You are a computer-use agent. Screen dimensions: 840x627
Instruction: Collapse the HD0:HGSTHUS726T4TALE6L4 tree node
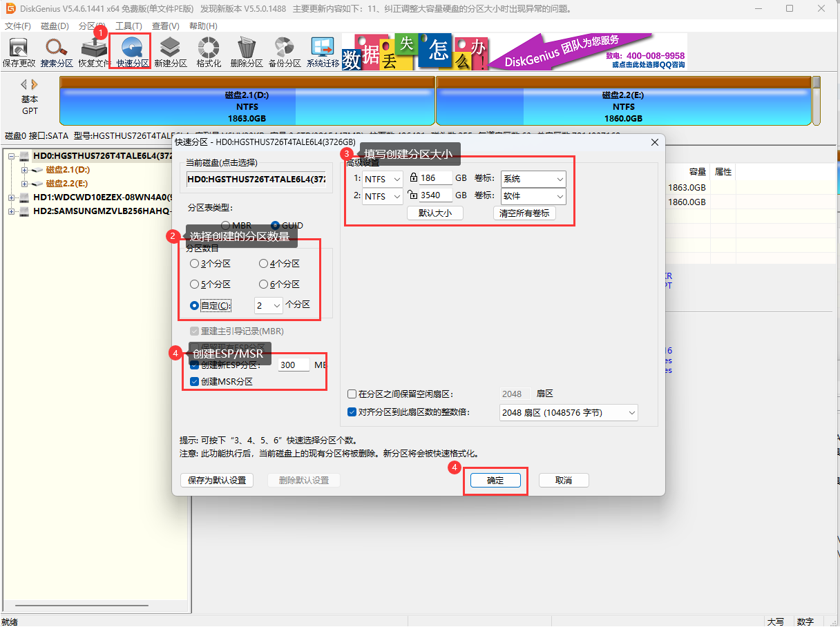tap(12, 156)
